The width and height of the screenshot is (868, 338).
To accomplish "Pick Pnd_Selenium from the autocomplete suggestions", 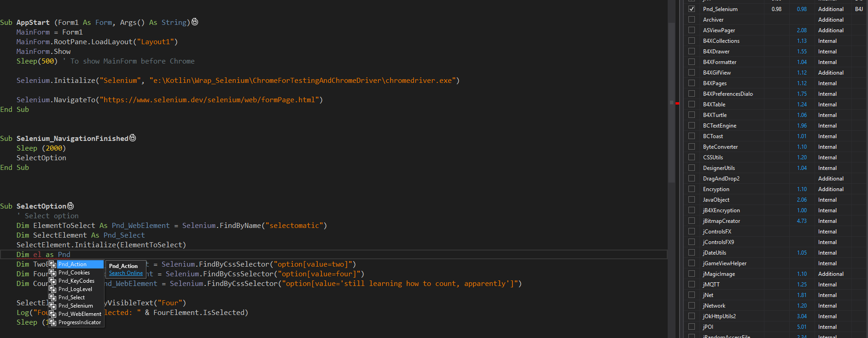I will pyautogui.click(x=76, y=306).
